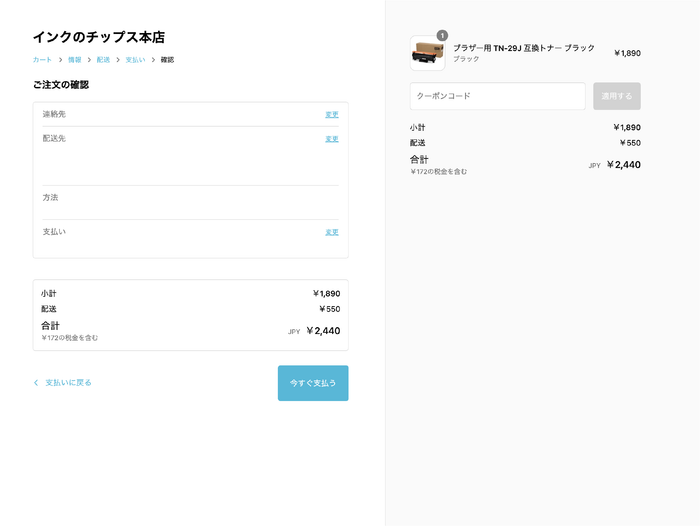The width and height of the screenshot is (700, 526).
Task: Go back to カート in breadcrumb
Action: coord(42,60)
